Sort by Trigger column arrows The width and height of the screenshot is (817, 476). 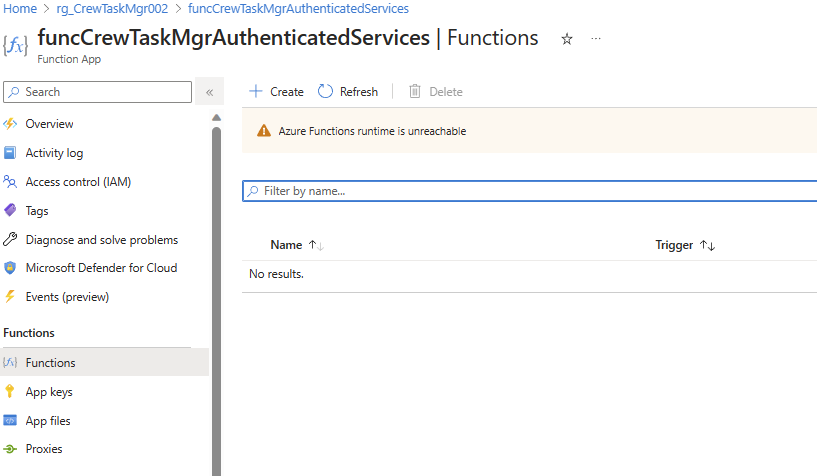click(x=708, y=245)
